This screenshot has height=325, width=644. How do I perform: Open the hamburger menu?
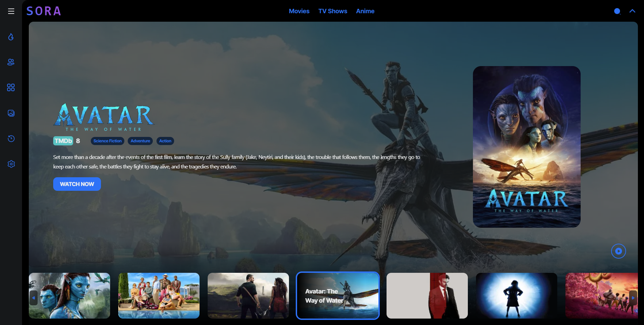11,11
